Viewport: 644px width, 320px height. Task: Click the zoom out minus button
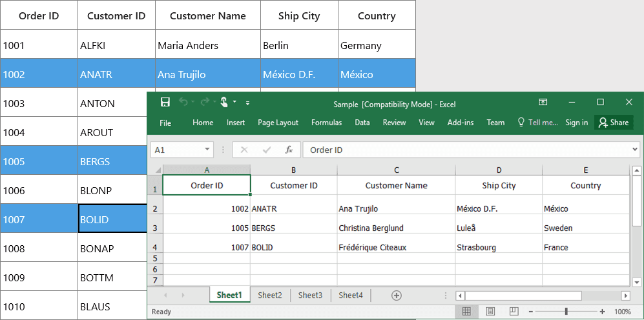click(x=531, y=312)
